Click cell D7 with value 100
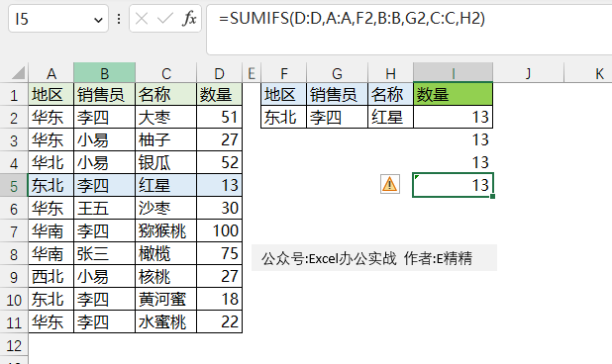Screen dimensions: 612x364 [x=220, y=230]
